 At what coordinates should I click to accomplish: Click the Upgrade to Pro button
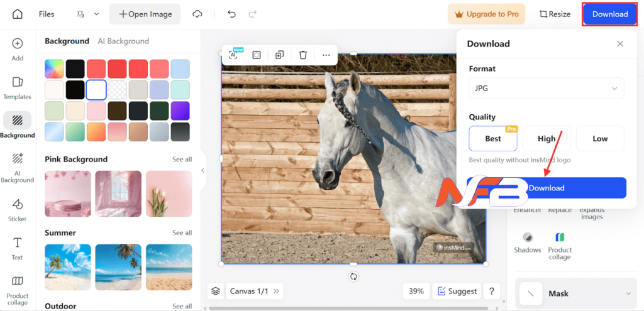(x=486, y=14)
